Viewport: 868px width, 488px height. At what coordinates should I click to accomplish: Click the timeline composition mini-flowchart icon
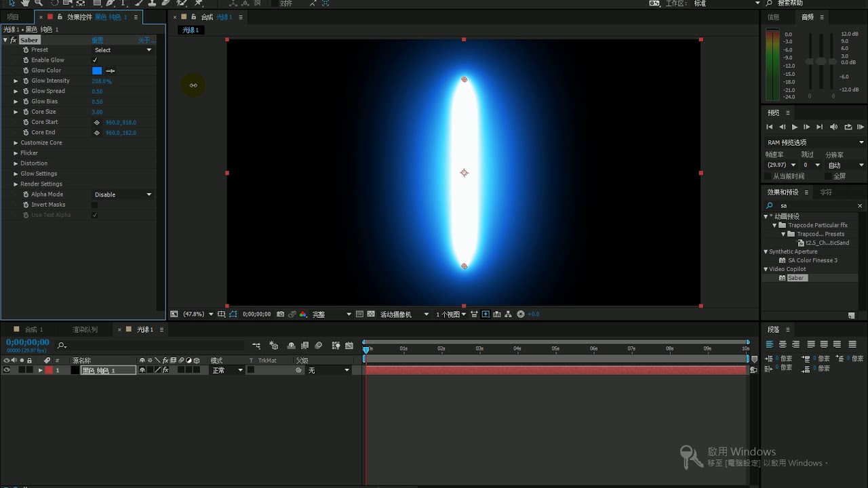[256, 346]
